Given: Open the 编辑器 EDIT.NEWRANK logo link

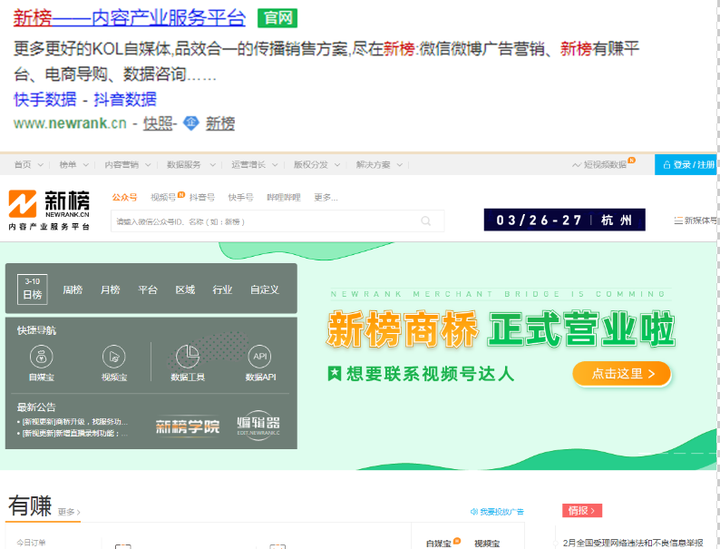Looking at the screenshot, I should [259, 425].
